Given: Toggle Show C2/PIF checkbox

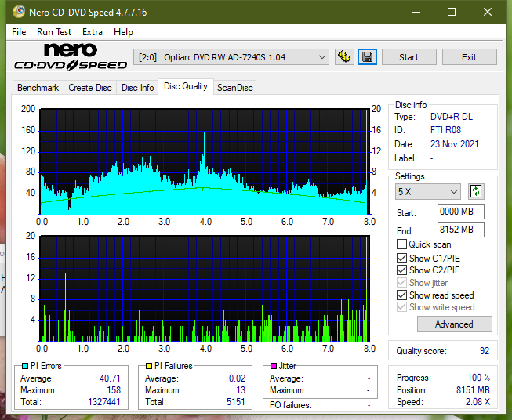Looking at the screenshot, I should pos(401,270).
